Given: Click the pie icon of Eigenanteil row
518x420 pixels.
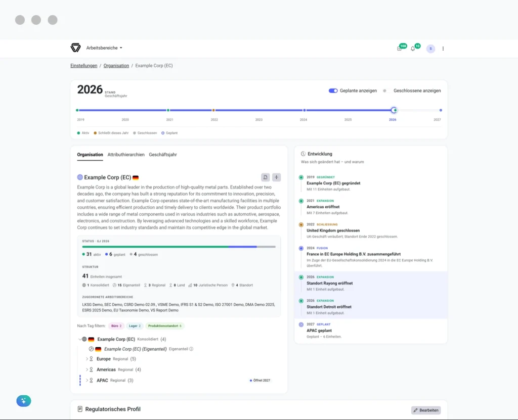Looking at the screenshot, I should (x=91, y=349).
